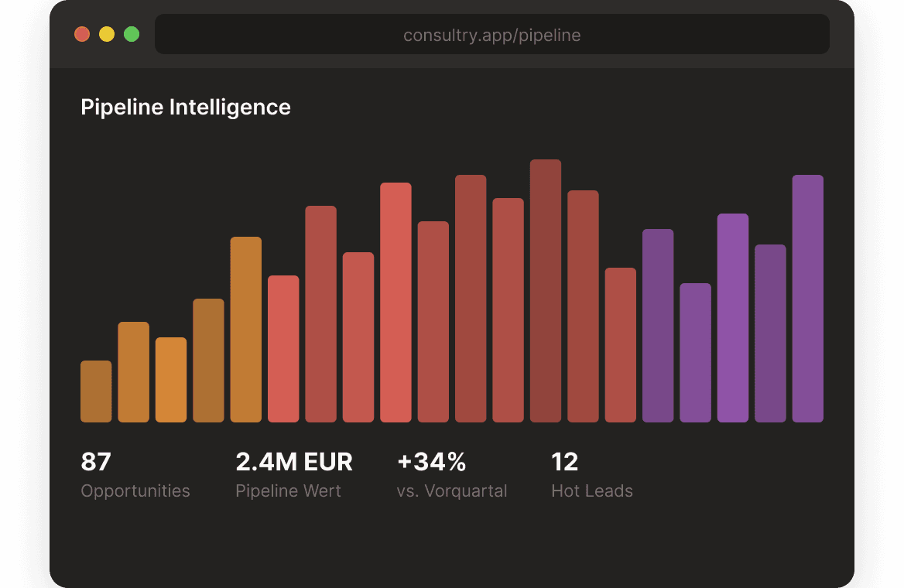Click the shortest purple bar
The width and height of the screenshot is (904, 588).
pyautogui.click(x=695, y=352)
